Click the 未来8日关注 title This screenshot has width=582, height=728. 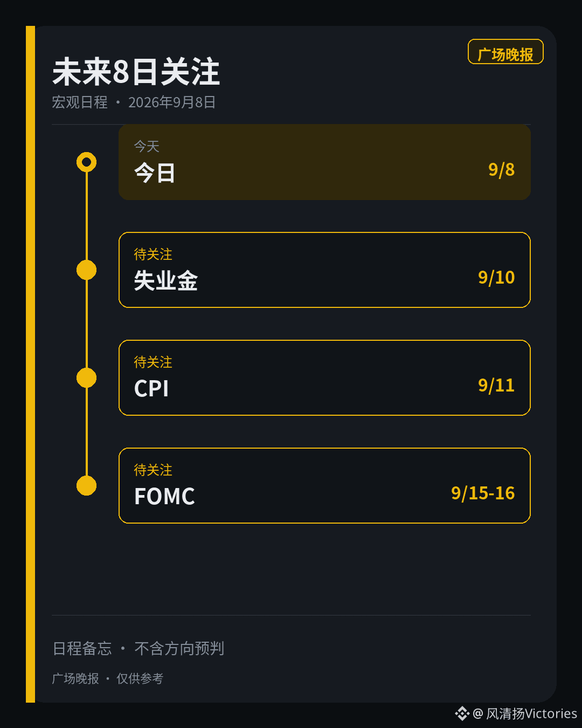pos(136,72)
